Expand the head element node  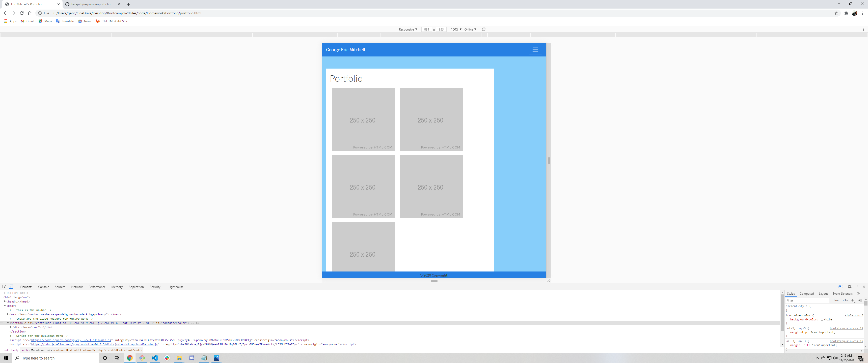pos(5,301)
